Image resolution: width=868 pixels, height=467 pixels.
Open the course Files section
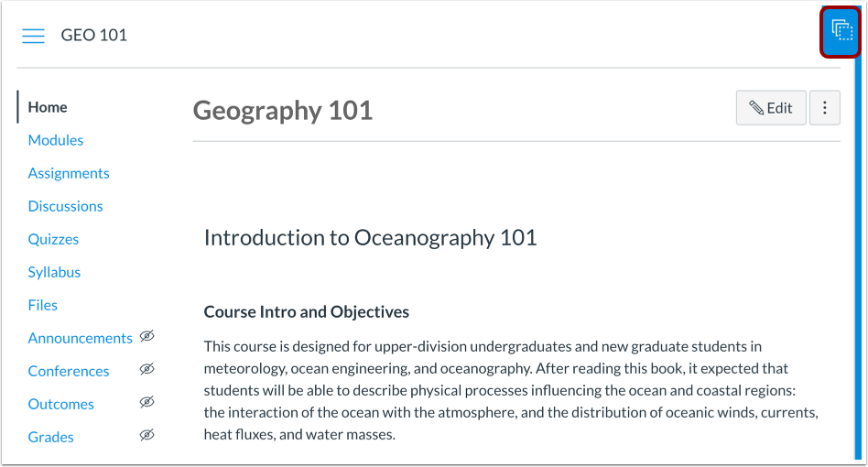pyautogui.click(x=43, y=305)
